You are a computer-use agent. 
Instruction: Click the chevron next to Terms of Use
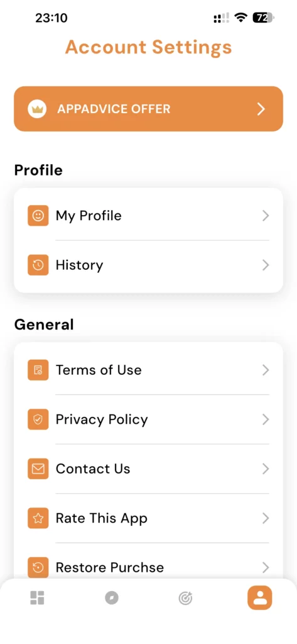[x=266, y=370]
